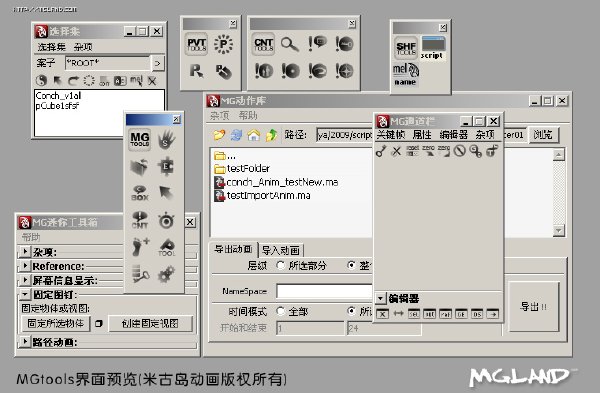Click the DS button in MG通道栏 bottom row
The height and width of the screenshot is (393, 600).
click(477, 314)
